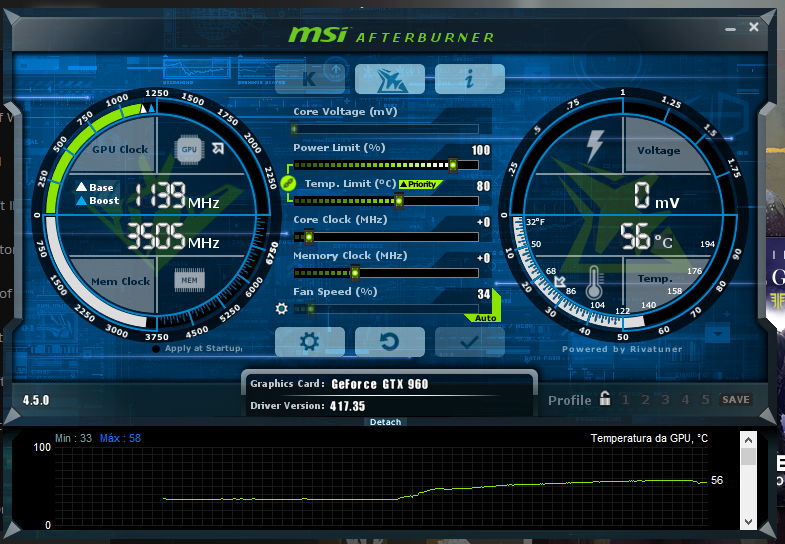This screenshot has height=544, width=785.
Task: Click Temp Limit value 80
Action: tap(483, 186)
